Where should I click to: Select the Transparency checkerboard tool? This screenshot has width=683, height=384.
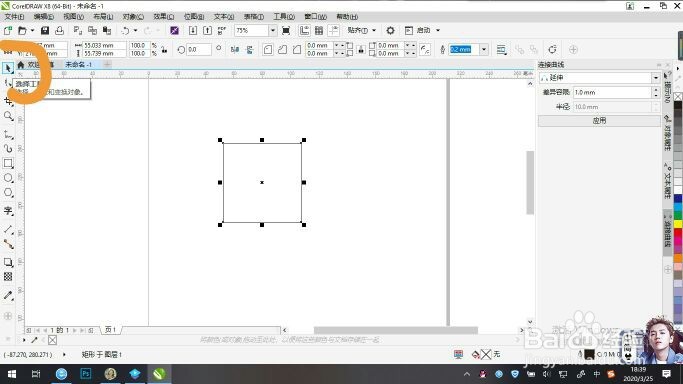pyautogui.click(x=8, y=276)
